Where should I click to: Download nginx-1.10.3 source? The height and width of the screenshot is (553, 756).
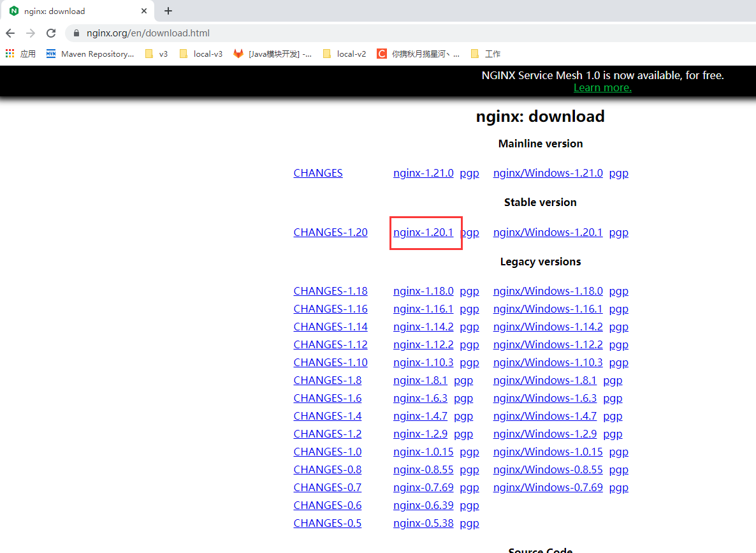[x=423, y=363]
